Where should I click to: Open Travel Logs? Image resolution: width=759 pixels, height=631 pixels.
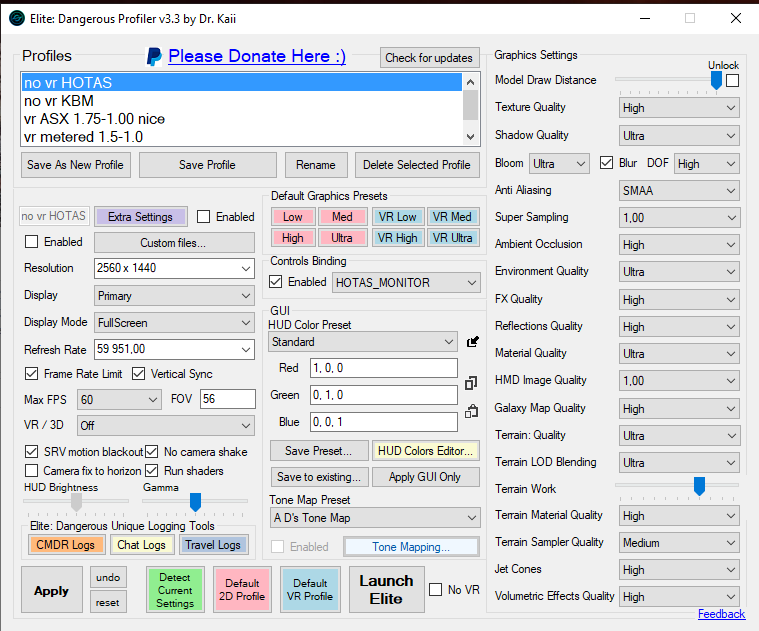(x=213, y=545)
